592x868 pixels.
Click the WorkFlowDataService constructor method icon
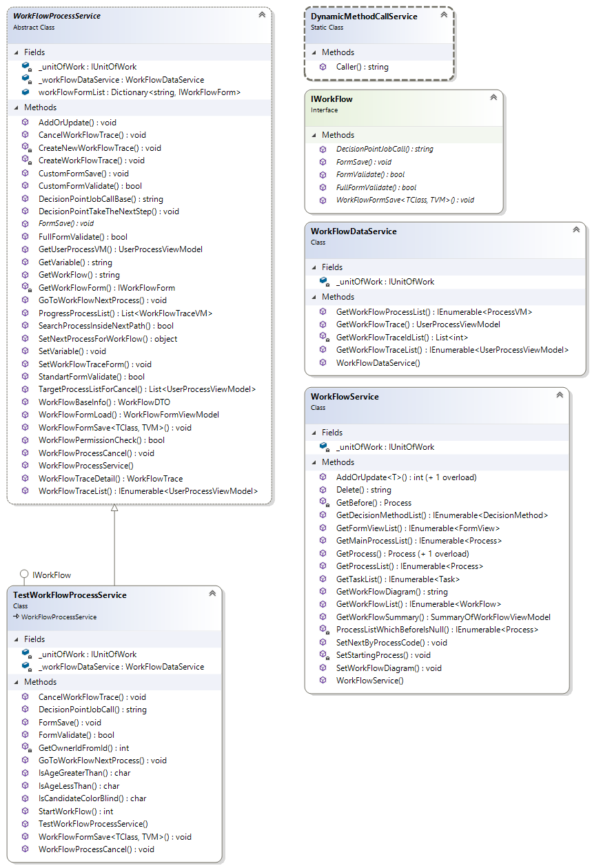323,362
